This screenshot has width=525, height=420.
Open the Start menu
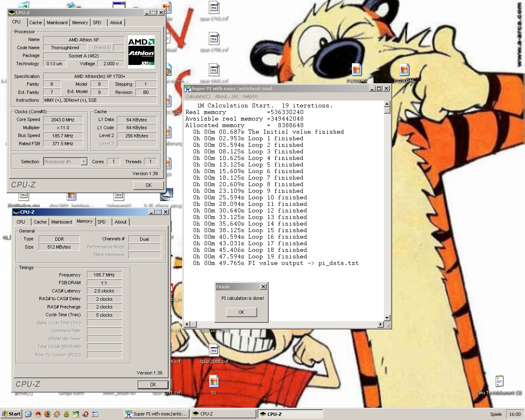click(x=11, y=414)
